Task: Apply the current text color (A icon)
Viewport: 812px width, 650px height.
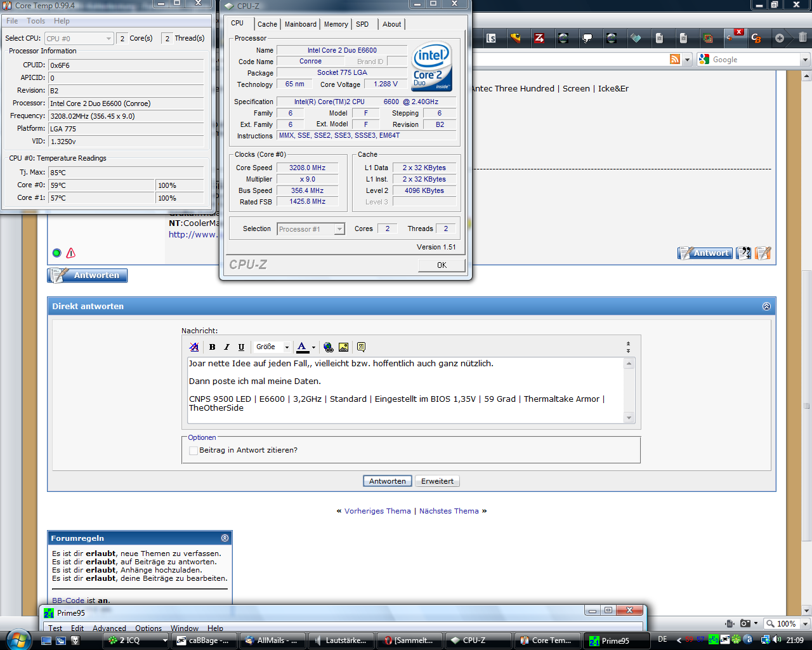Action: tap(302, 347)
